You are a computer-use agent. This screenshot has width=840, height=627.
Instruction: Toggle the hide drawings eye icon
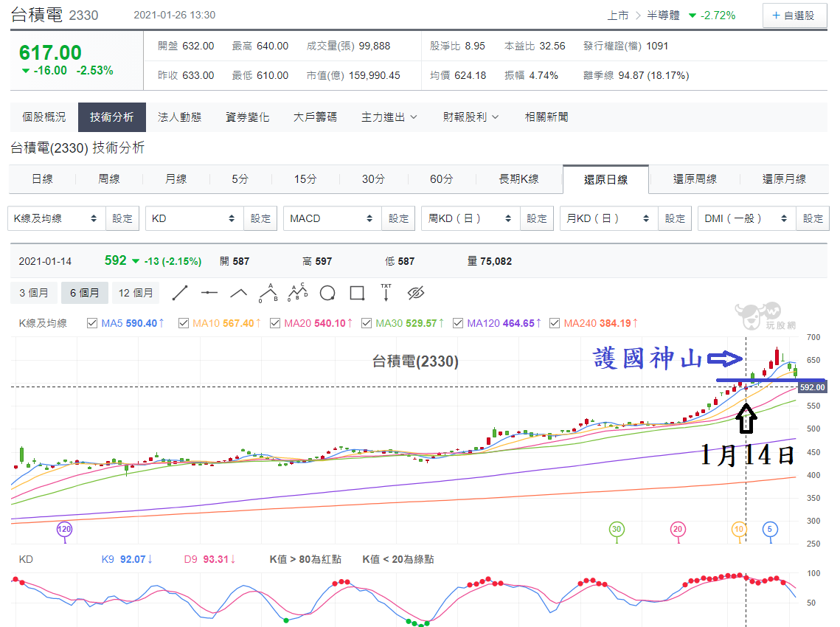pos(416,293)
